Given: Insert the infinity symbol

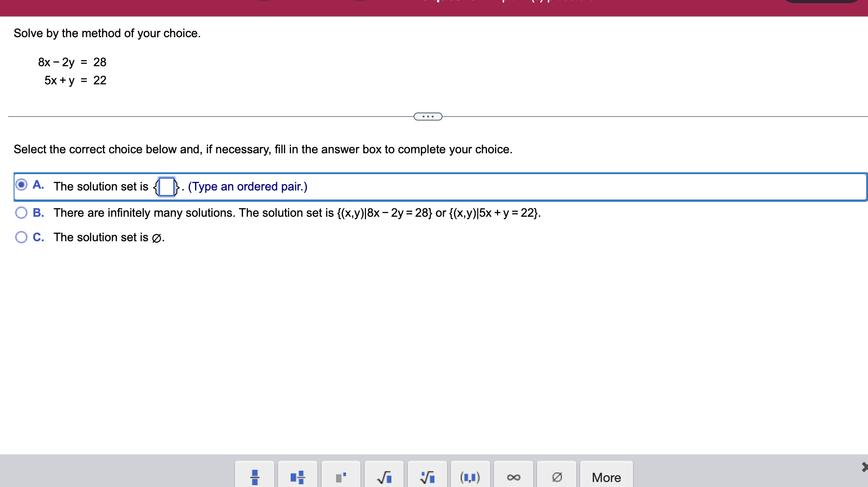Looking at the screenshot, I should [x=513, y=475].
